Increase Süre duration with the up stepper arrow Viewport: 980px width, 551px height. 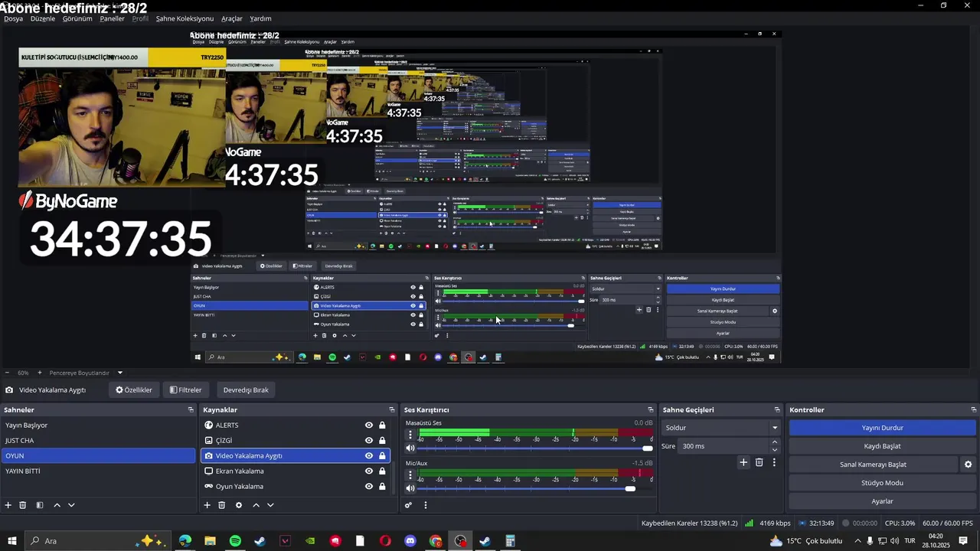(x=774, y=442)
